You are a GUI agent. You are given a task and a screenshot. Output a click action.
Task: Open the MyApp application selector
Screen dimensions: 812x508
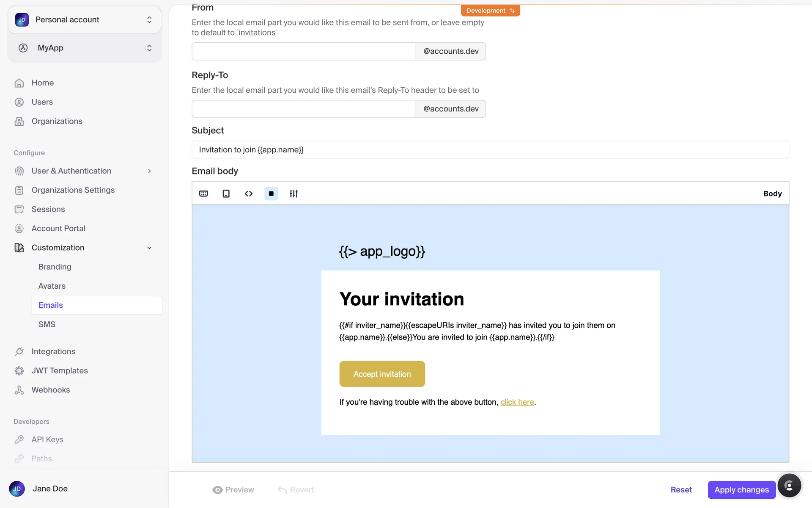(x=85, y=48)
